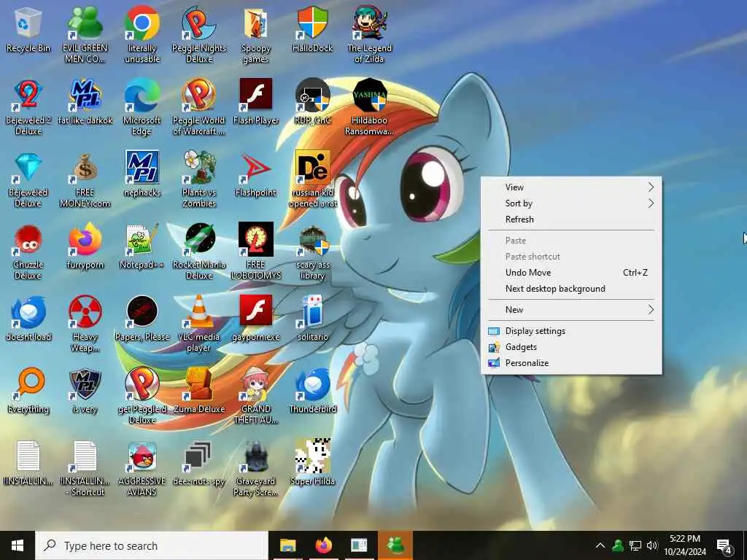This screenshot has height=560, width=747.
Task: Select the solitario desktop icon
Action: [312, 319]
